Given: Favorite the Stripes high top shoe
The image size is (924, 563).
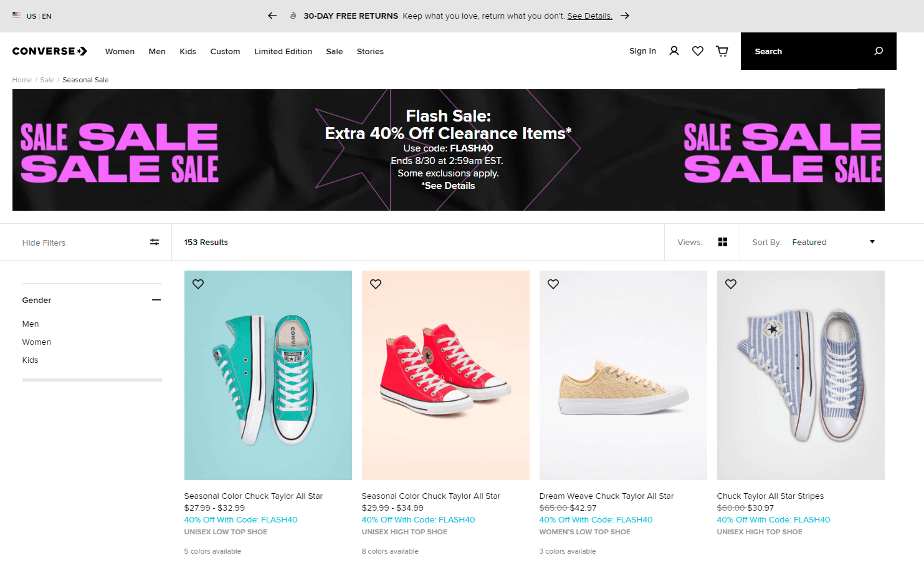Looking at the screenshot, I should [x=731, y=284].
